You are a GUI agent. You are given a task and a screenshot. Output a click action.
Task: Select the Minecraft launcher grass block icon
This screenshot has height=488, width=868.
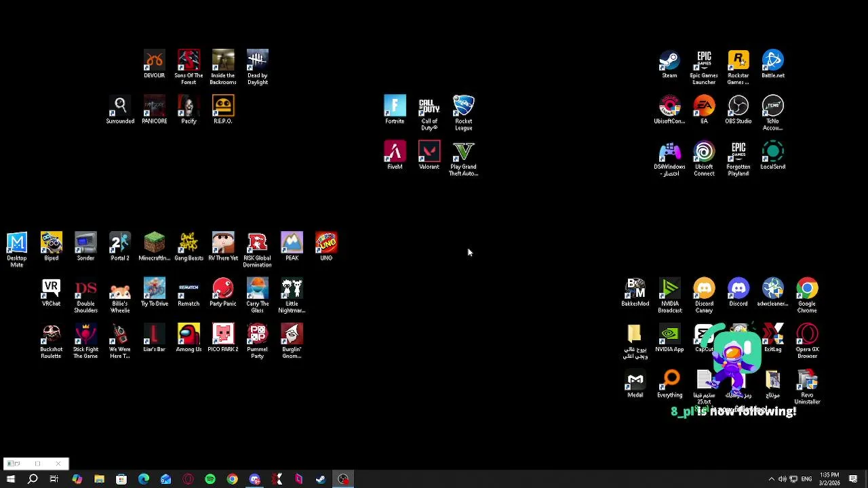coord(154,247)
